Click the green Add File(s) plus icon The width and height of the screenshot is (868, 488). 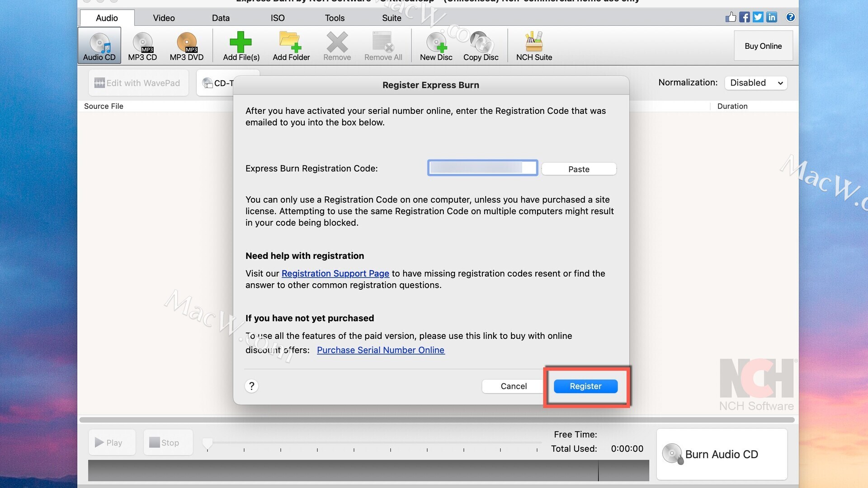point(241,42)
